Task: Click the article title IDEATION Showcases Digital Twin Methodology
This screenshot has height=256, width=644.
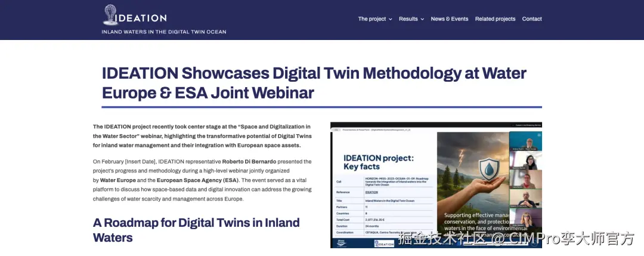Action: click(314, 83)
